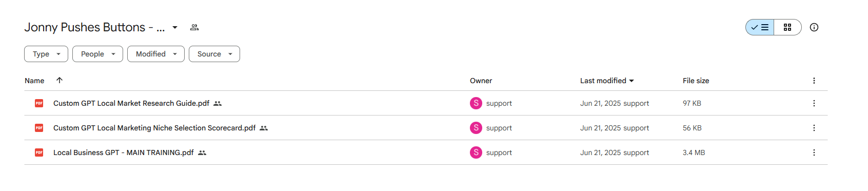Reverse name sort direction arrow

coord(60,80)
